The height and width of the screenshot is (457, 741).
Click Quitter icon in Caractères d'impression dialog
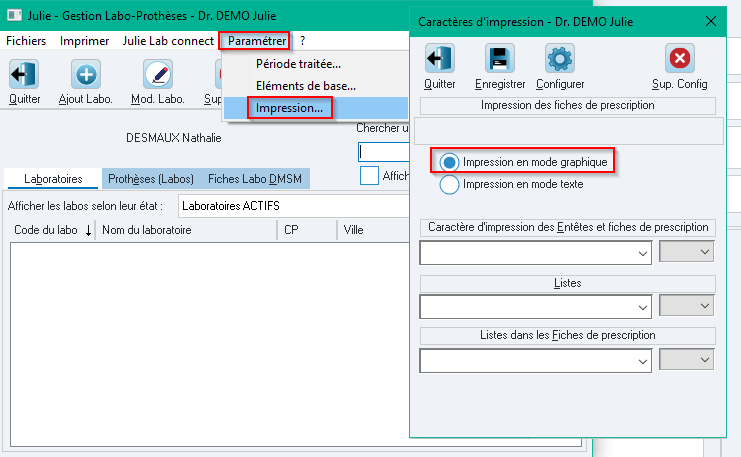click(439, 58)
